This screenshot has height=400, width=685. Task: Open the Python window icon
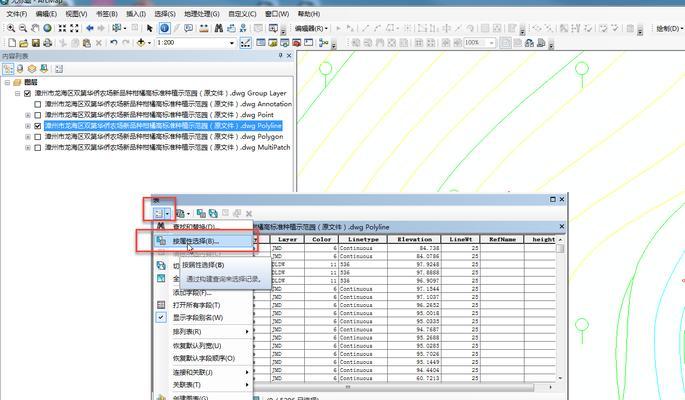(308, 43)
